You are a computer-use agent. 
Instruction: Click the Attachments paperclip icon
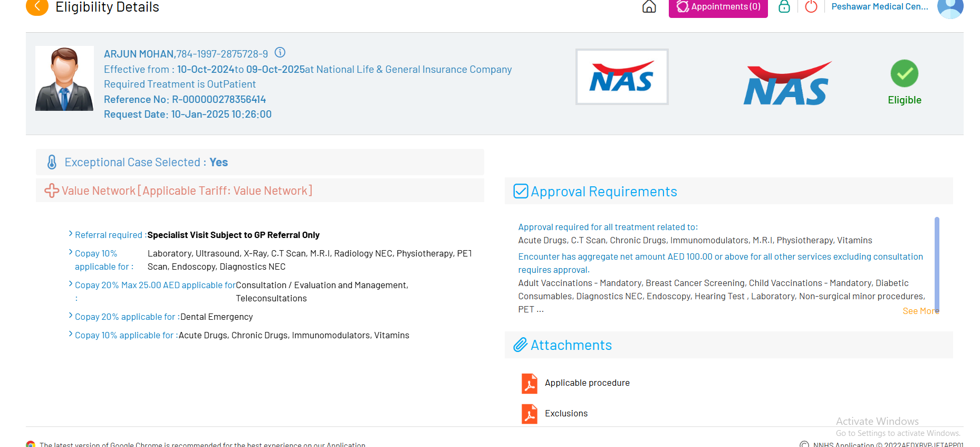click(521, 345)
